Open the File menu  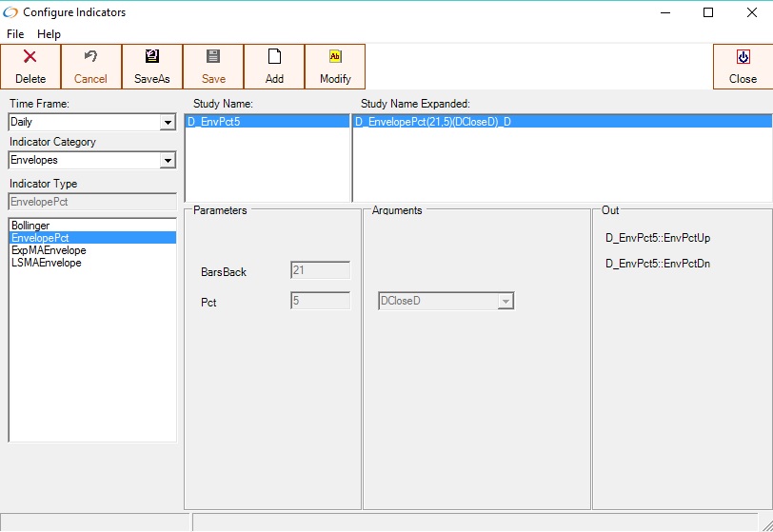pyautogui.click(x=15, y=34)
